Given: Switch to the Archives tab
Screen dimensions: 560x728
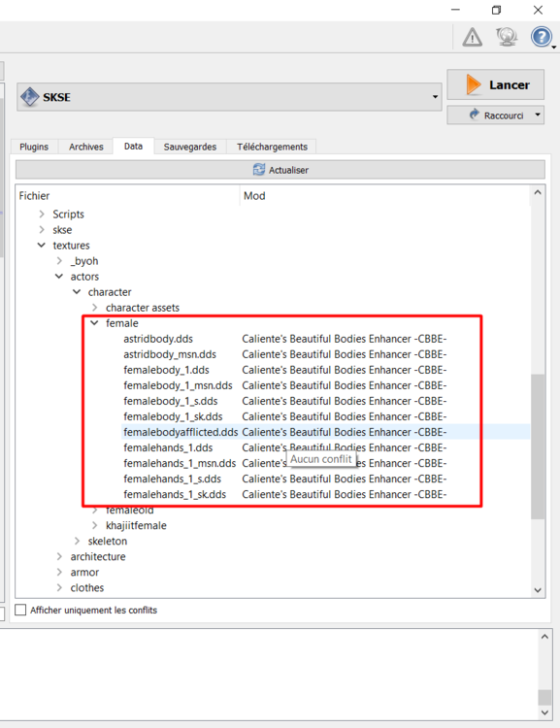Looking at the screenshot, I should [x=86, y=147].
